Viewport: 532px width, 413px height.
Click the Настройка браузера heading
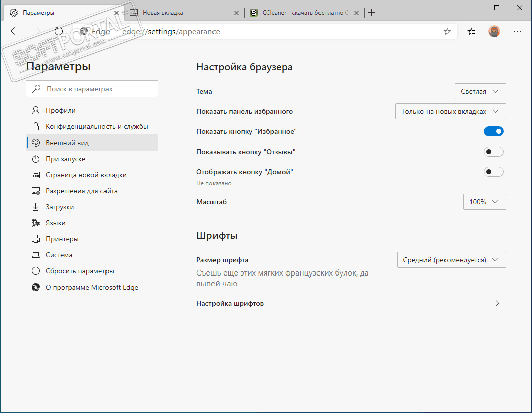pos(244,67)
